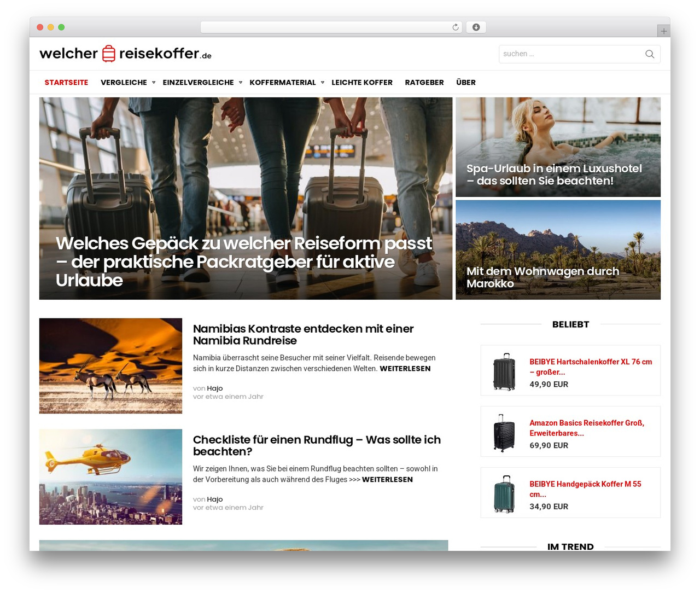
Task: Click Weiterlesen under Namibia article
Action: point(405,369)
